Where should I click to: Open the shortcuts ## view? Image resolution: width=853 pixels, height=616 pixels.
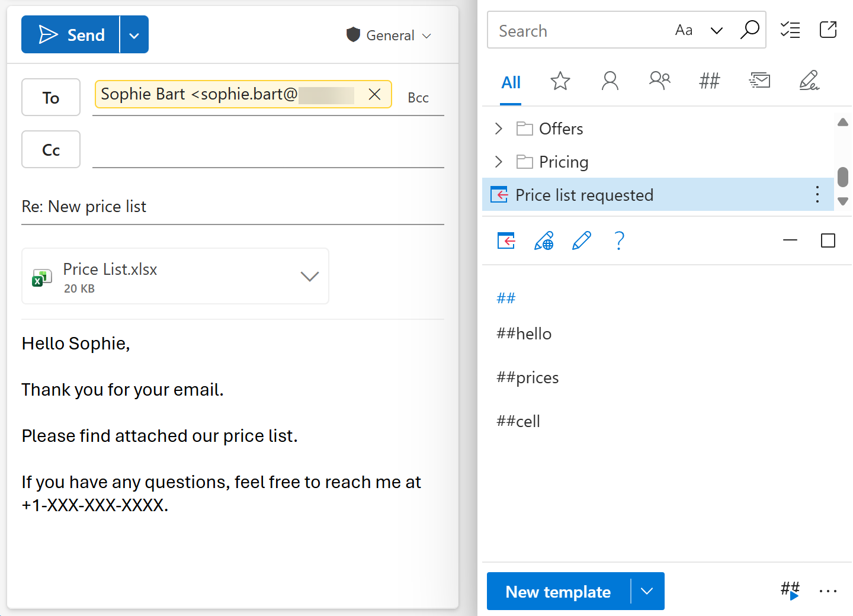point(709,81)
